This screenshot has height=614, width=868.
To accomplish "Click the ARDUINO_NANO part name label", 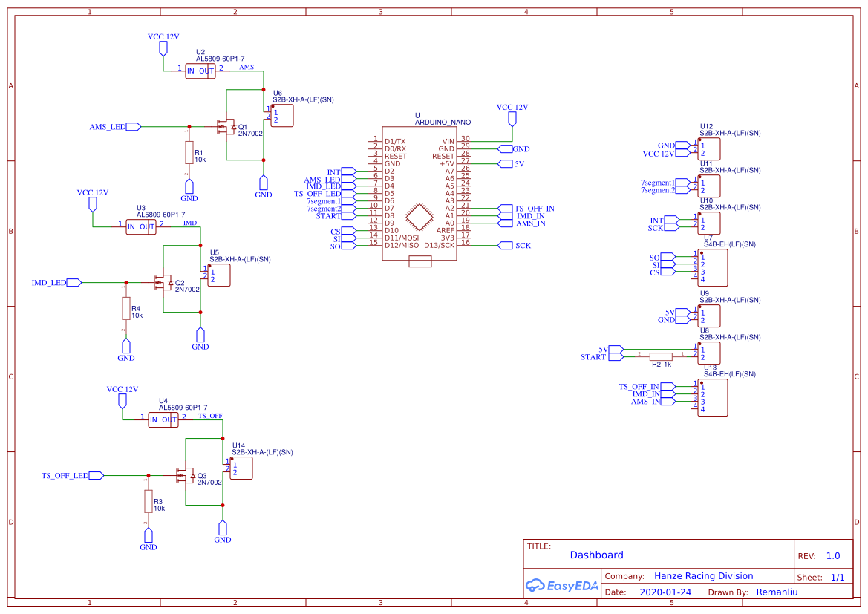I will [443, 123].
